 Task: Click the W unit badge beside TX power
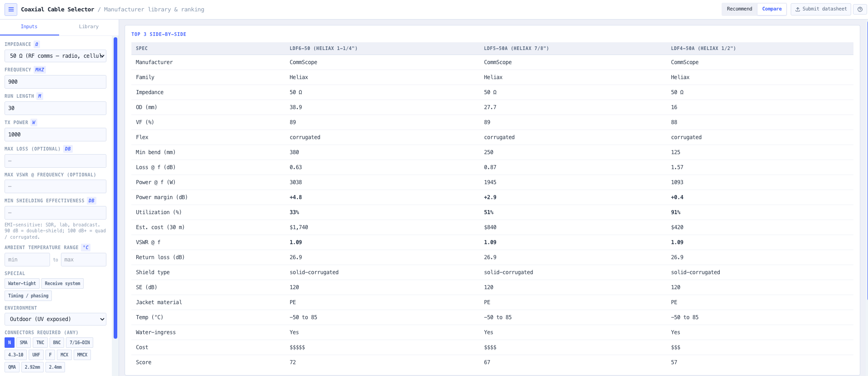(34, 123)
